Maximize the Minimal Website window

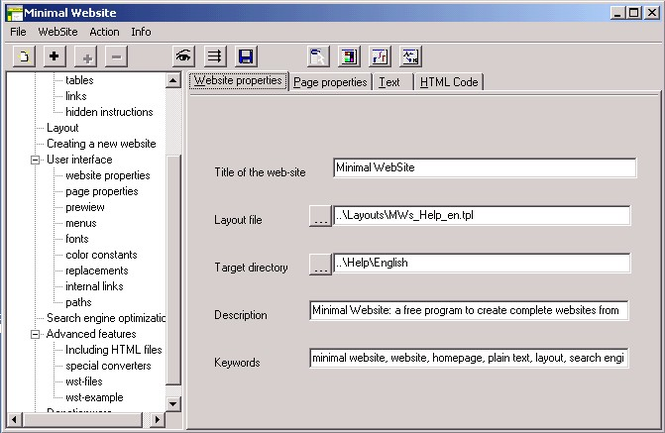click(x=634, y=13)
